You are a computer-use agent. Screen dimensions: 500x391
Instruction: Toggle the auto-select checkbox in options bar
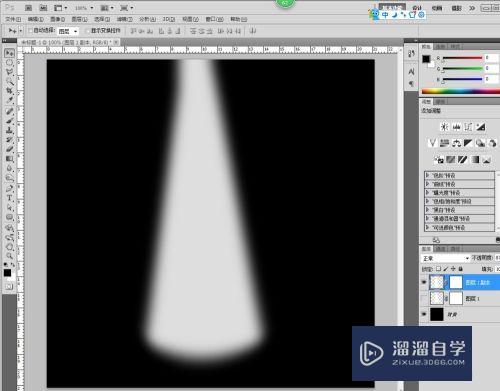point(30,31)
